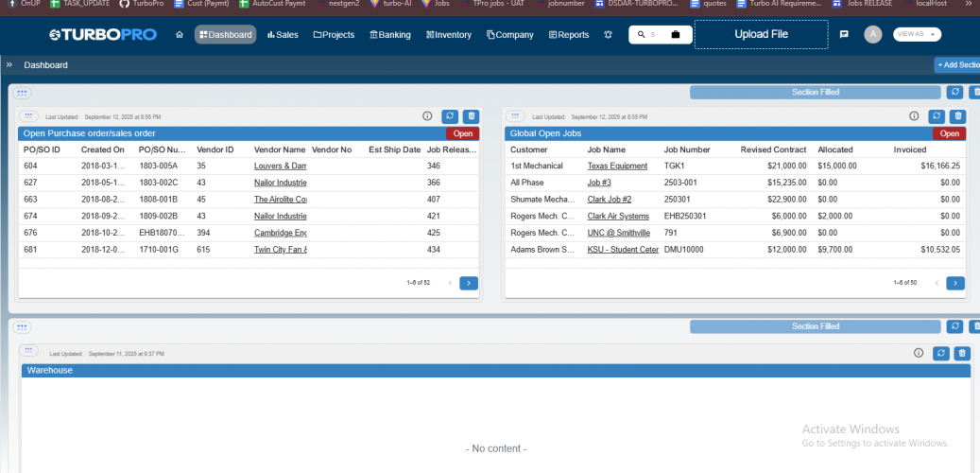Open job link Texas Equipment
This screenshot has height=473, width=980.
point(617,166)
